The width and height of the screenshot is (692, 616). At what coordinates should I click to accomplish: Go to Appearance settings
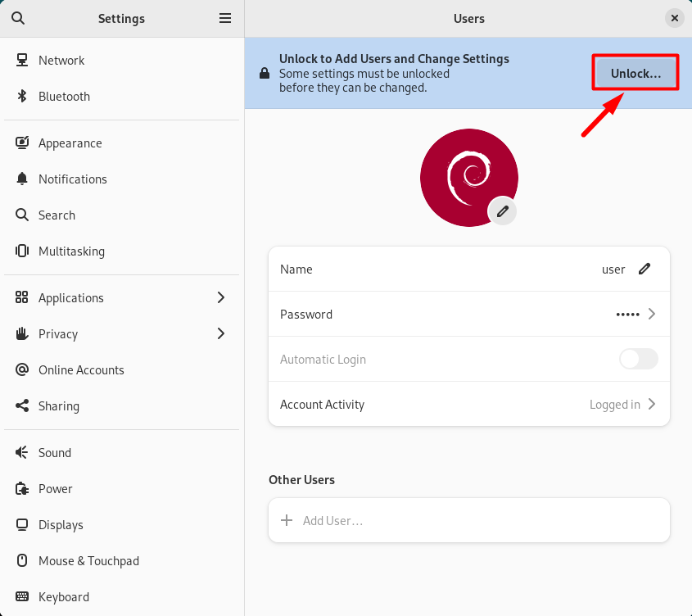(122, 143)
